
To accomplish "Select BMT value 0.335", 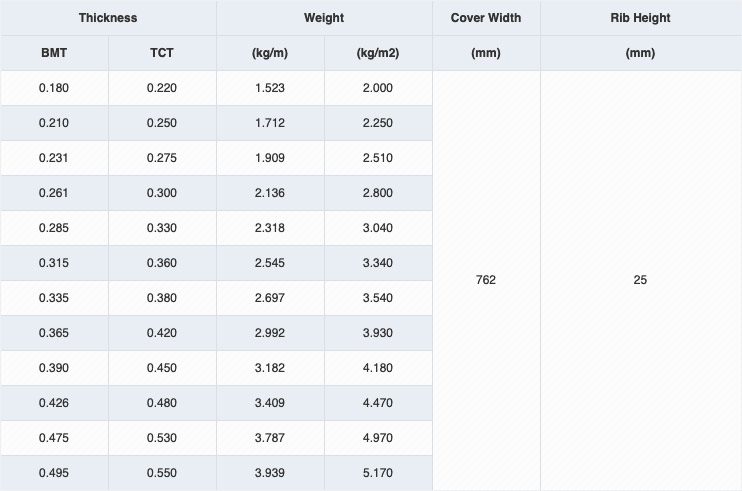I will tap(54, 298).
